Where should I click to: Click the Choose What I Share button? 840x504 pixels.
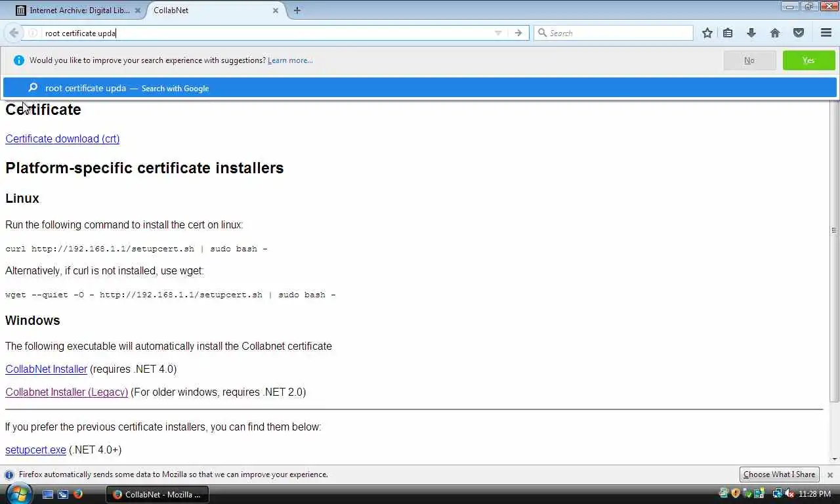coord(779,474)
